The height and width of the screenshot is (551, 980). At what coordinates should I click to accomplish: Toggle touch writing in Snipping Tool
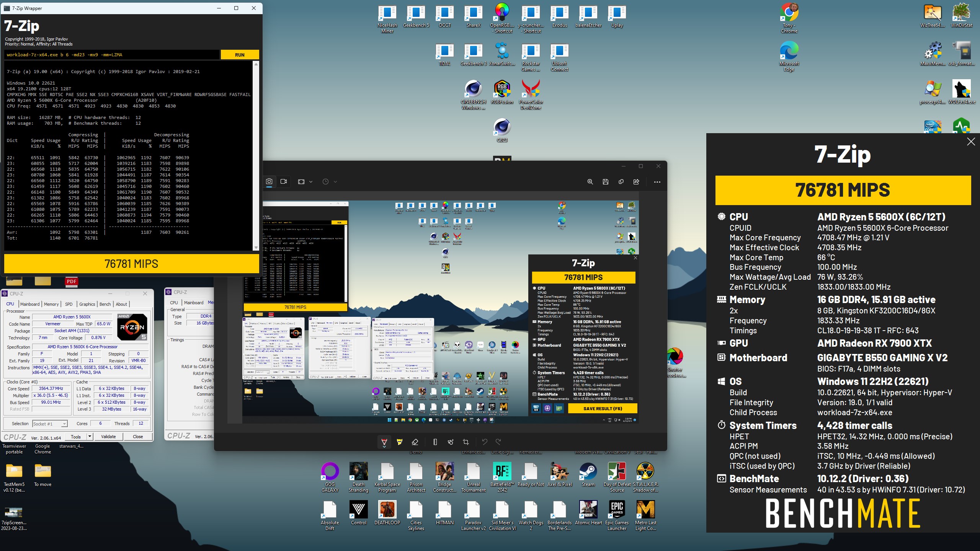[451, 442]
